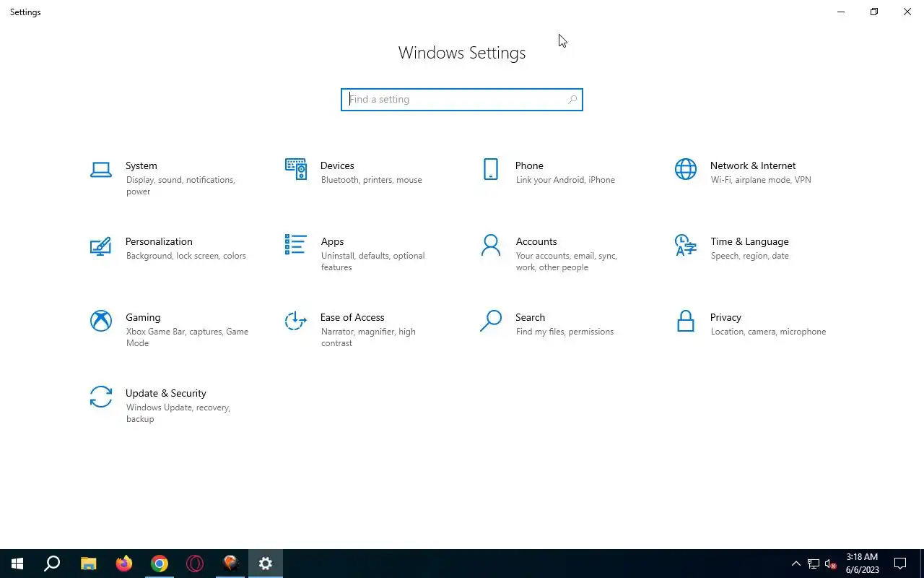
Task: Click "Wi-Fi, airplane mode, VPN" text
Action: coord(761,180)
